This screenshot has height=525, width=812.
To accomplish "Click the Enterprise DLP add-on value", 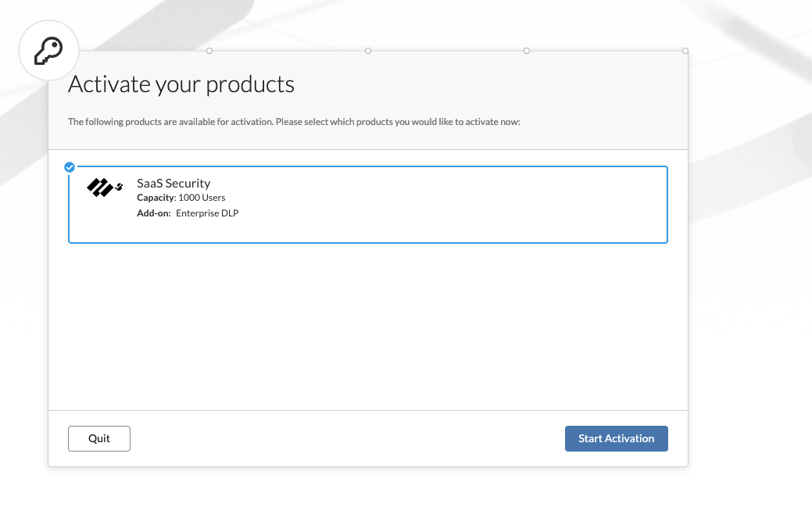I will click(x=207, y=212).
